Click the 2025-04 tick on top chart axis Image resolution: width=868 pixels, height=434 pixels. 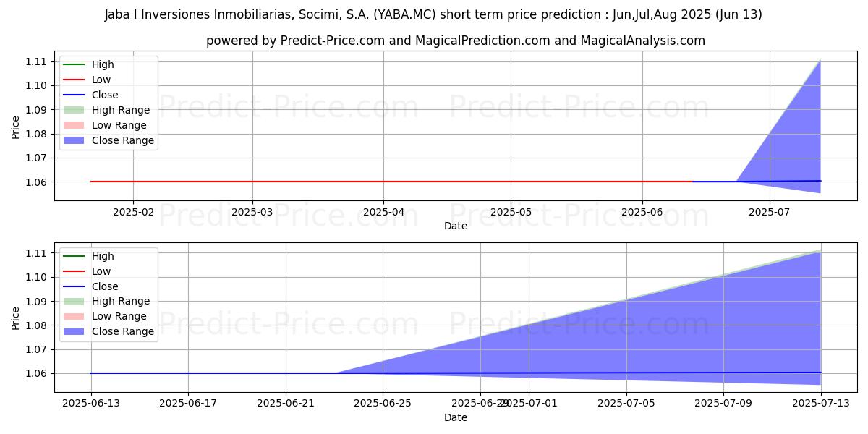pyautogui.click(x=383, y=212)
